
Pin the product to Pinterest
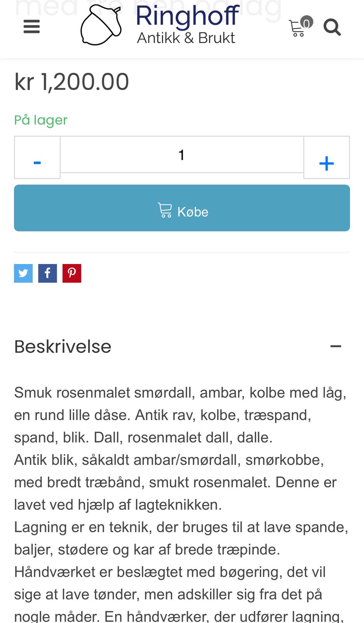point(72,273)
